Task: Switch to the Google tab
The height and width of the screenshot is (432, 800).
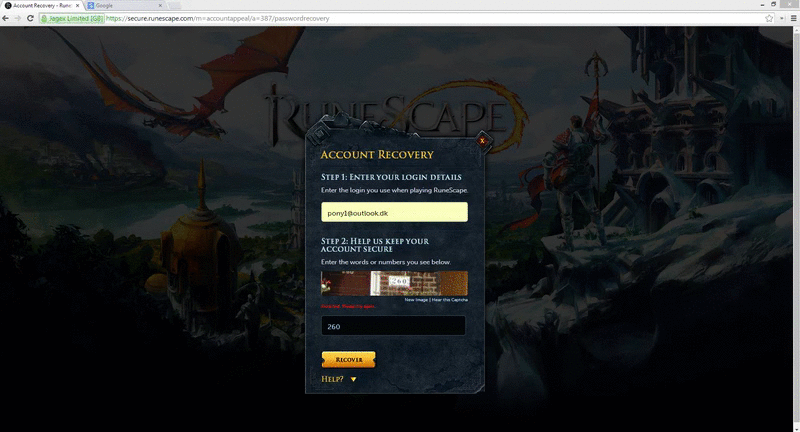Action: (124, 6)
